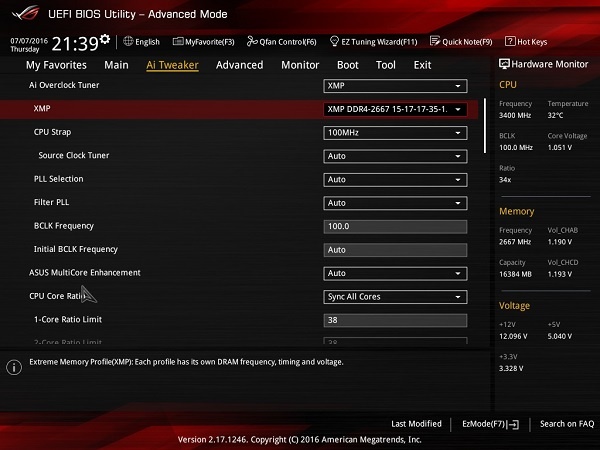Click the Quick Note notepad icon
The image size is (600, 450).
[435, 41]
